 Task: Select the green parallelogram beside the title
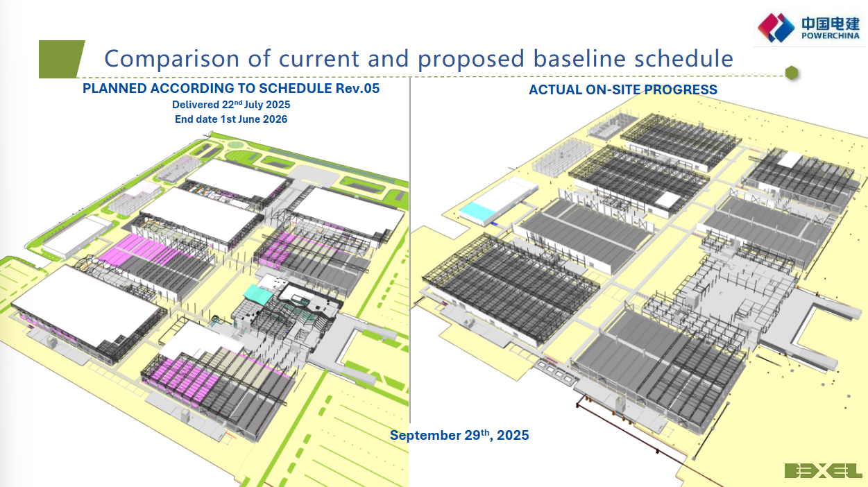point(61,59)
